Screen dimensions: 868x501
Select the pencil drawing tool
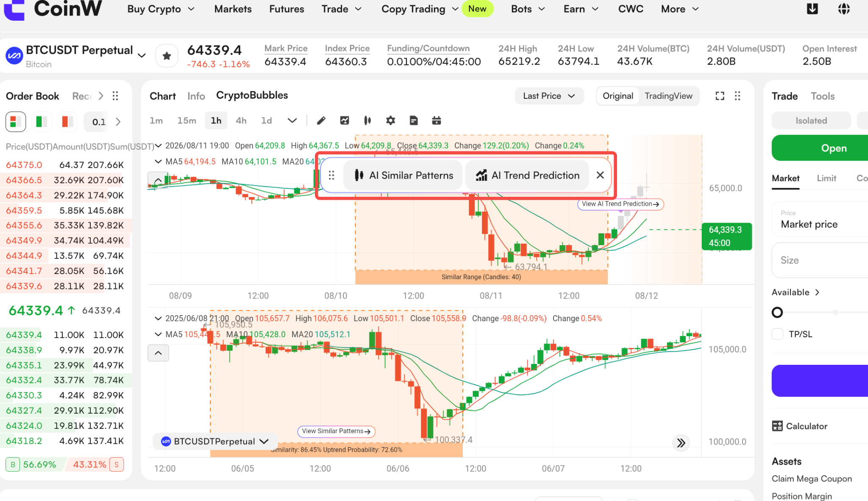(321, 121)
